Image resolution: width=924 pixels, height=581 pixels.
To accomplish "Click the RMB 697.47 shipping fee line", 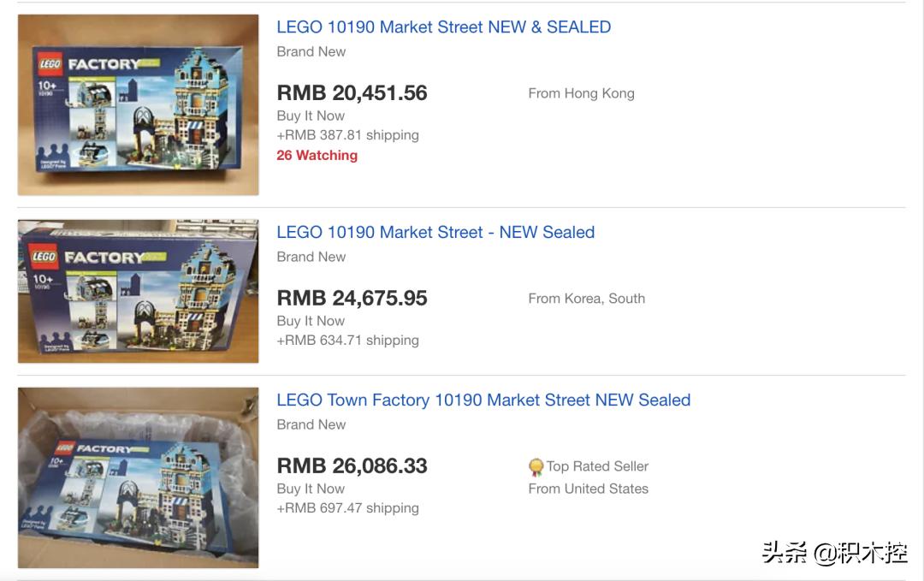I will pyautogui.click(x=346, y=507).
